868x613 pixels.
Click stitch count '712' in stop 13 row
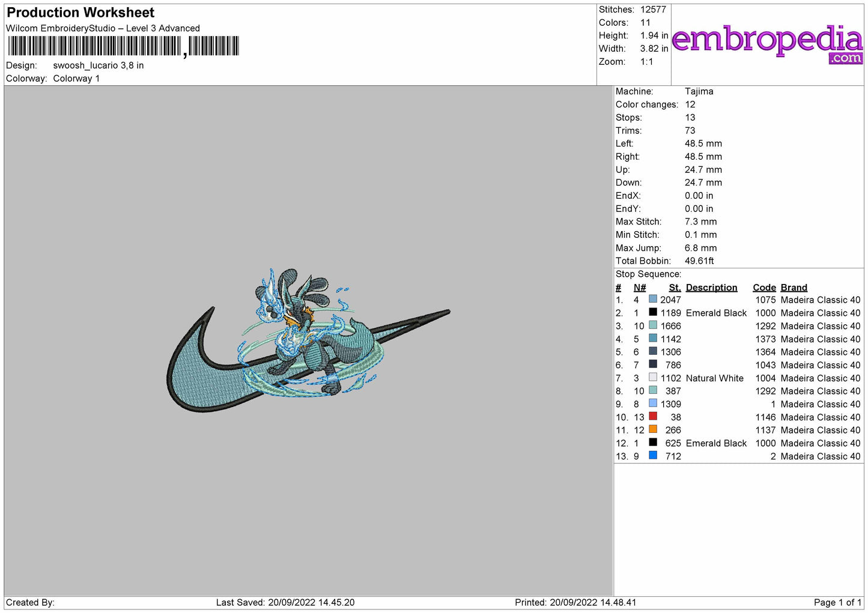pyautogui.click(x=673, y=456)
